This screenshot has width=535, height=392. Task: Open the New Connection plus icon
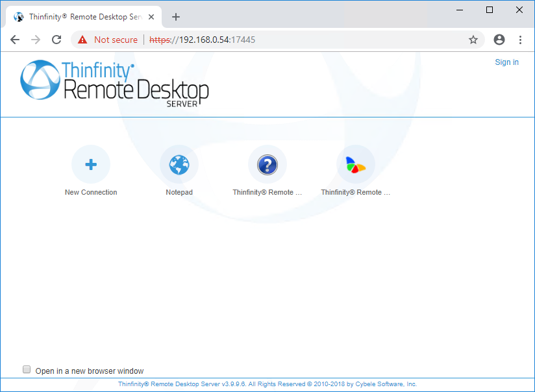coord(91,164)
